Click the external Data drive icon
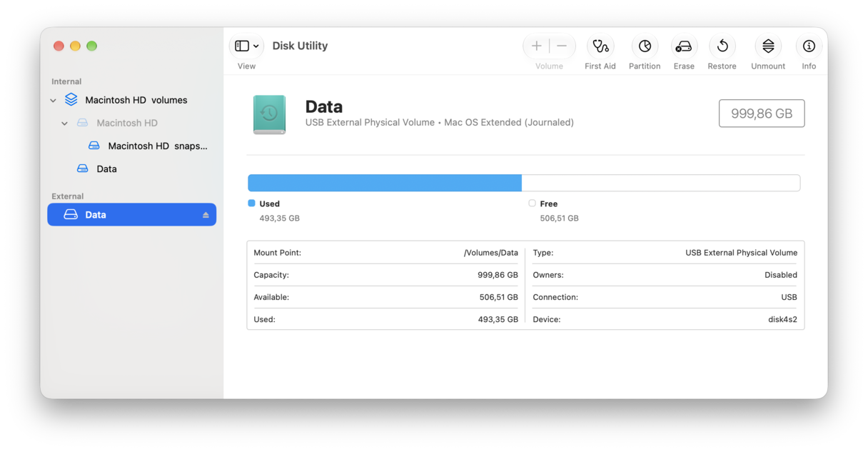The height and width of the screenshot is (452, 868). pos(71,214)
